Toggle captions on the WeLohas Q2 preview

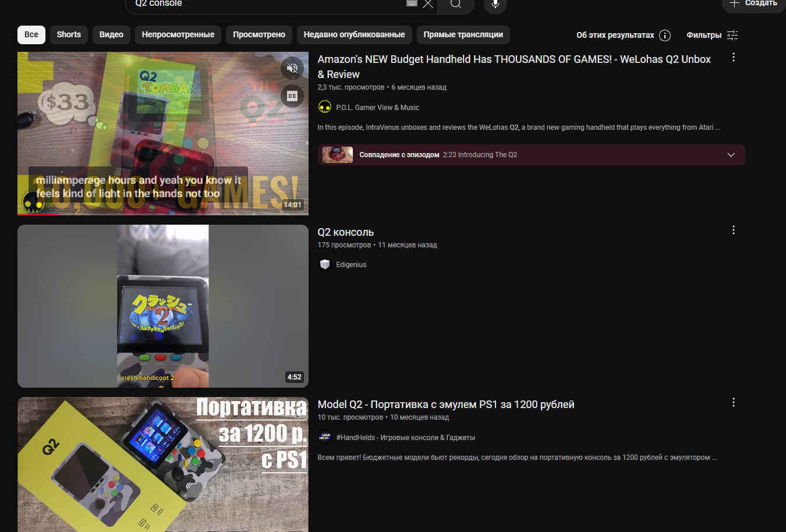pos(292,96)
